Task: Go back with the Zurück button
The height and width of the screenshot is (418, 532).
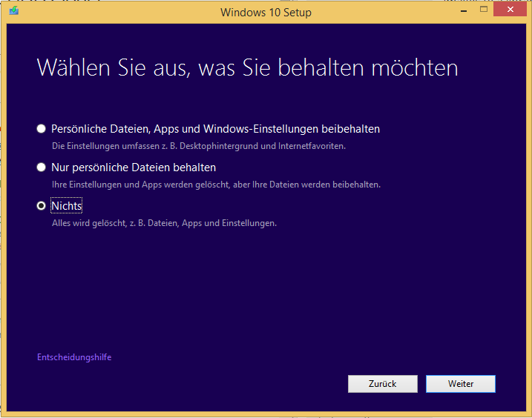Action: (x=382, y=384)
